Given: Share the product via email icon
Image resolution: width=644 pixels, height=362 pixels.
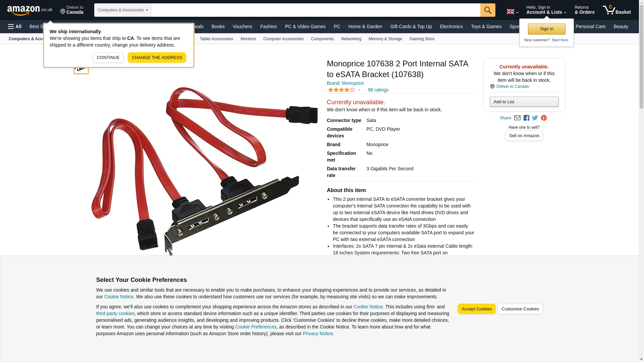Looking at the screenshot, I should point(517,118).
